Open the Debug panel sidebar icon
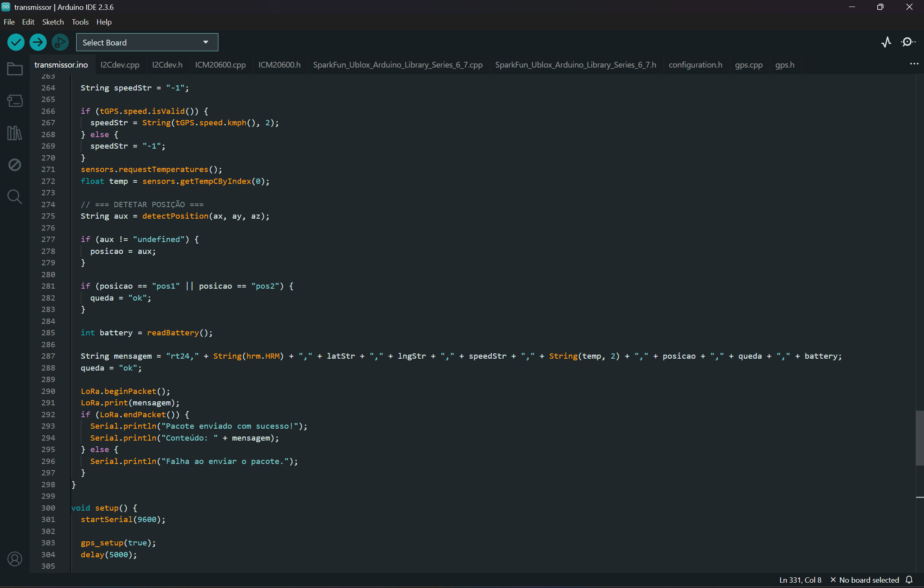This screenshot has width=924, height=588. coord(15,165)
